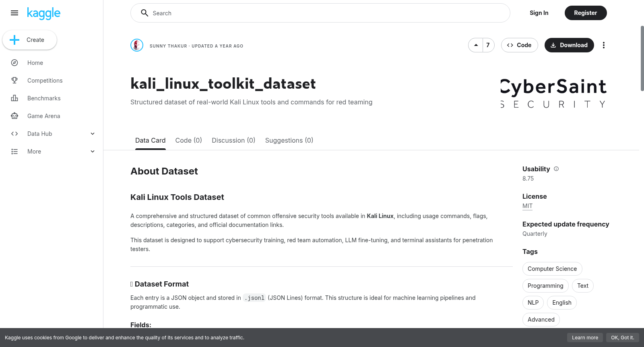Click the Usability score 8.75
Viewport: 644px width, 347px height.
(528, 179)
